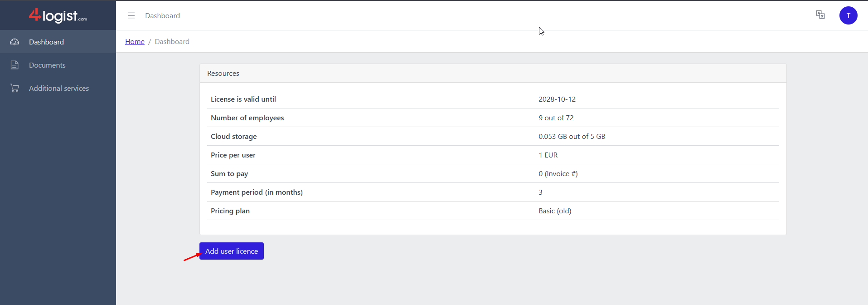The image size is (868, 305).
Task: Follow the Home breadcrumb link
Action: click(135, 42)
